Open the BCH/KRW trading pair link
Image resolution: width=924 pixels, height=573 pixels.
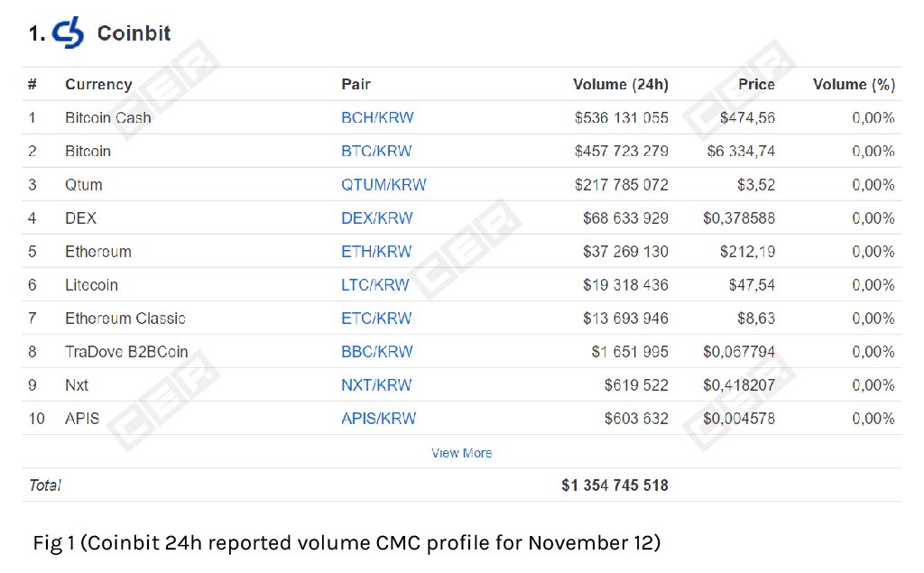(x=377, y=117)
